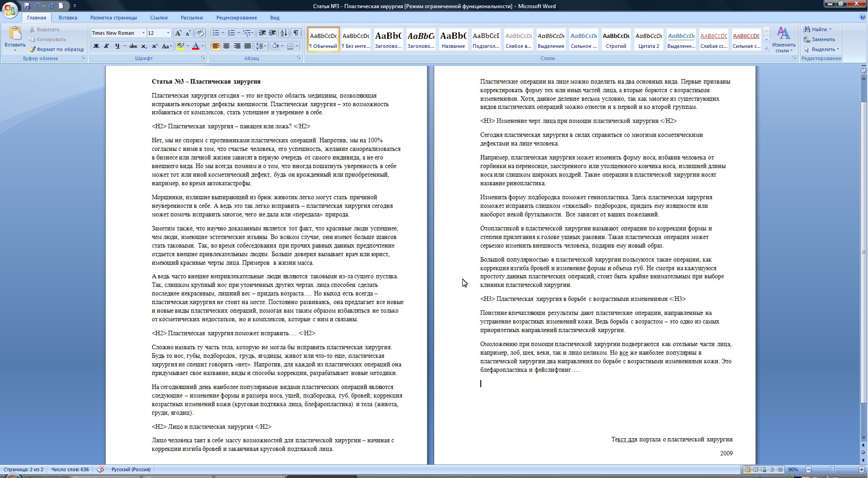This screenshot has width=868, height=478.
Task: Customize Quick Access Toolbar dropdown arrow
Action: click(x=75, y=6)
